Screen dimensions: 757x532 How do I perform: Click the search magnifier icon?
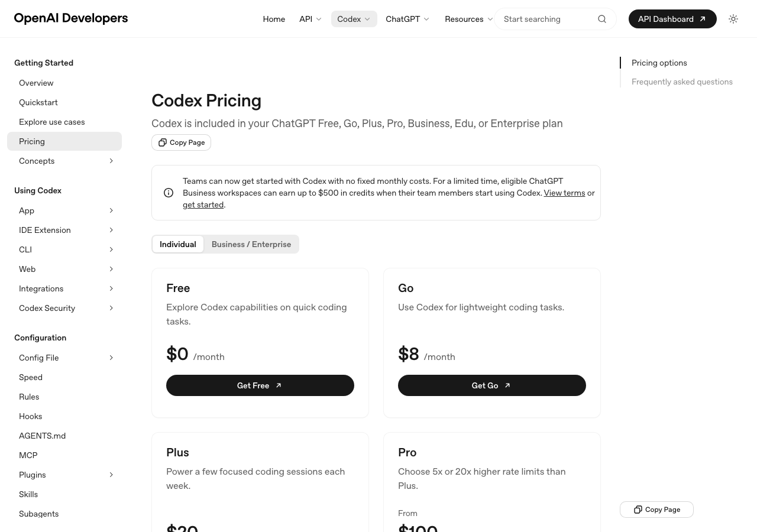pyautogui.click(x=602, y=19)
